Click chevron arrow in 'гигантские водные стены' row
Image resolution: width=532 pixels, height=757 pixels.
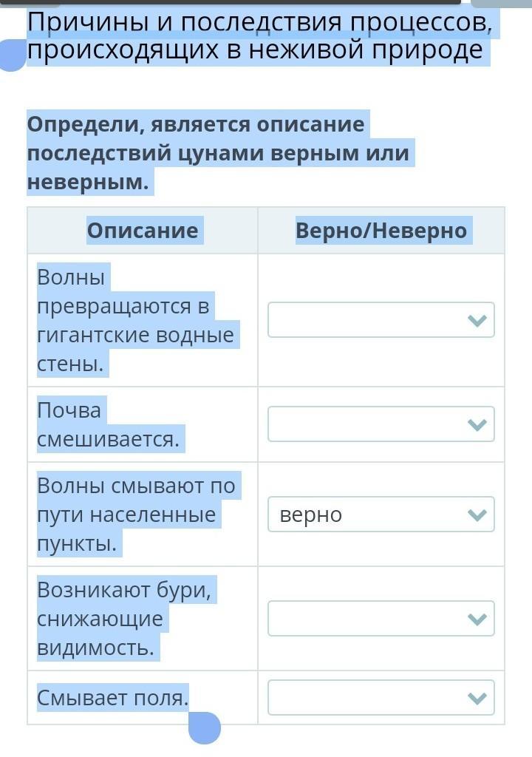[477, 320]
